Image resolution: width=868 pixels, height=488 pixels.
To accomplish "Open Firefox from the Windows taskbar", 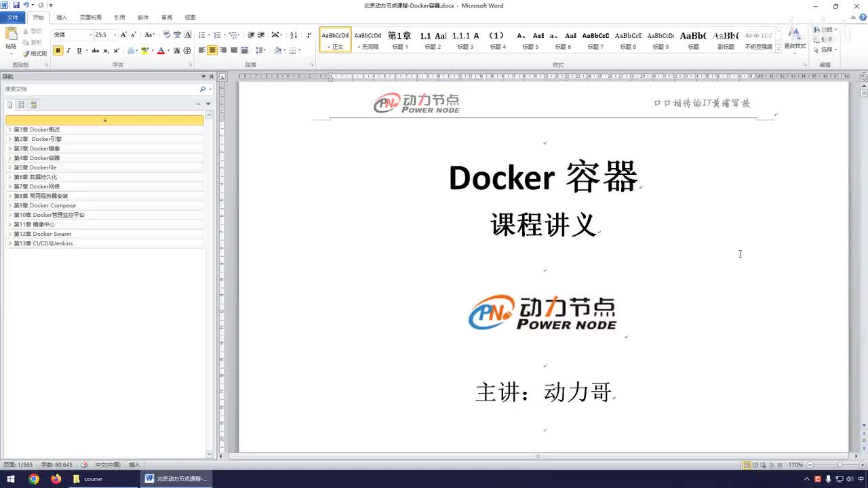I will click(56, 479).
